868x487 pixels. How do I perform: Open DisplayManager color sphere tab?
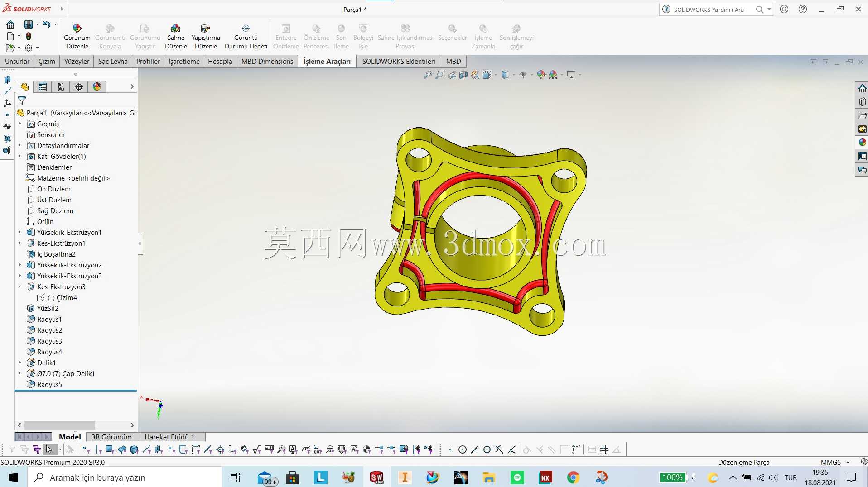point(97,87)
